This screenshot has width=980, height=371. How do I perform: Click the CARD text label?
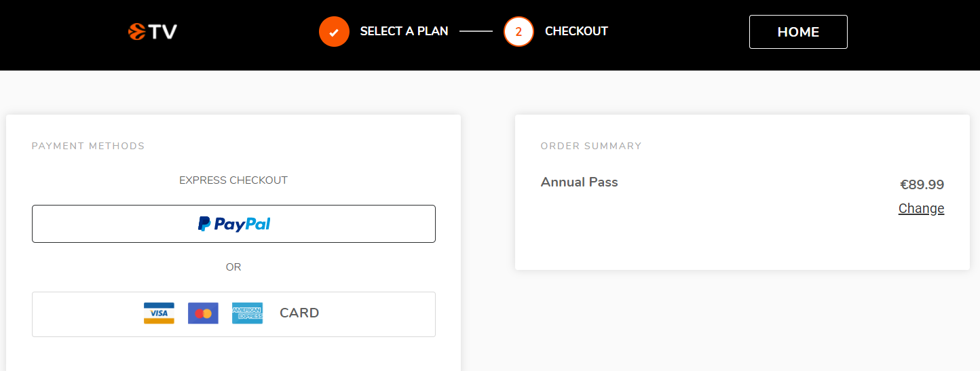[299, 313]
